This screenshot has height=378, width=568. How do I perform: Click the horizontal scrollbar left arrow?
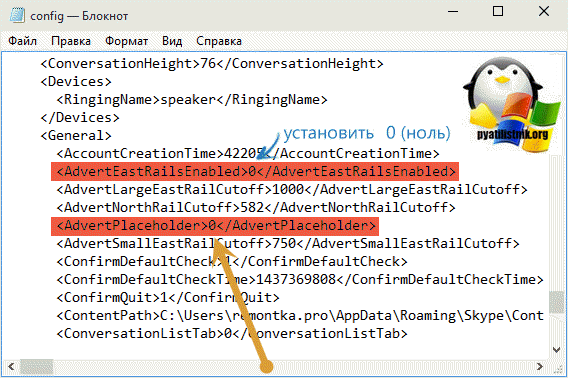(11, 366)
